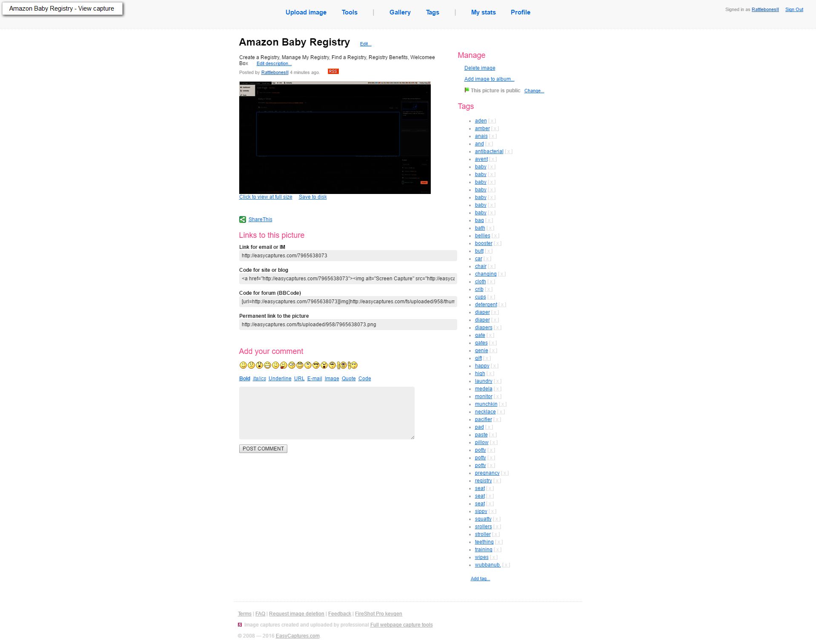Insert the sad frowning emoticon

(x=251, y=365)
